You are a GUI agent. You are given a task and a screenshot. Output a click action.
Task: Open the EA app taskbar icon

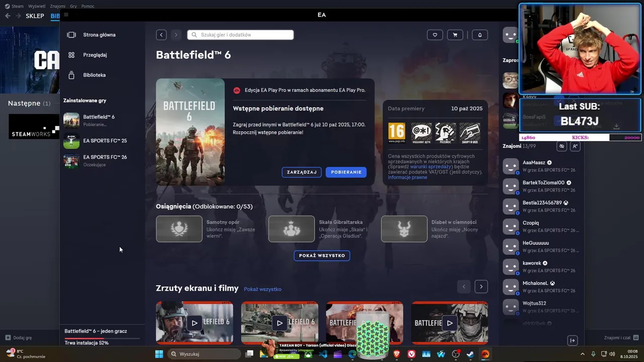(x=485, y=354)
